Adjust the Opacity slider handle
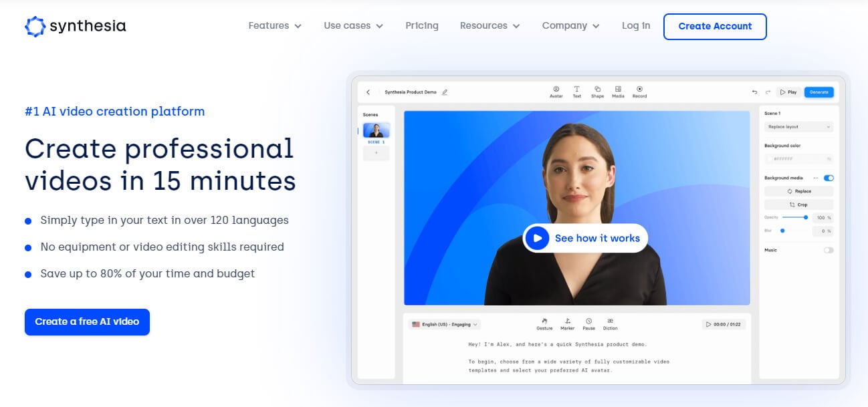Viewport: 868px width, 407px height. (x=806, y=217)
